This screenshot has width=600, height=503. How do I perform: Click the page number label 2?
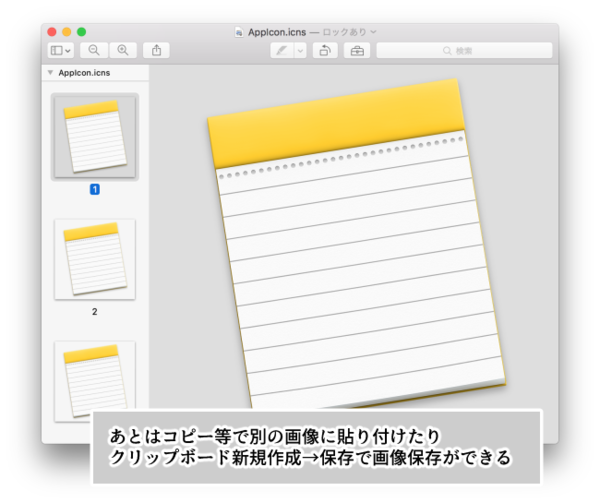(95, 312)
